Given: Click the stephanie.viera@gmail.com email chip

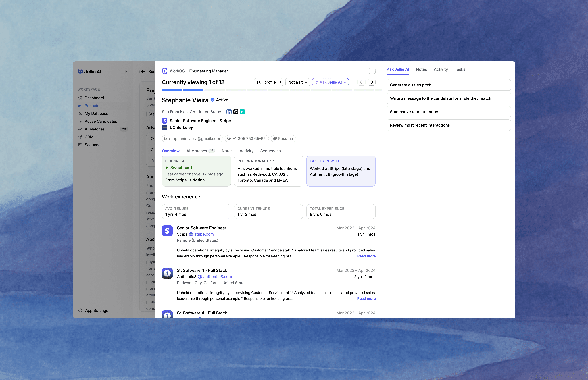Looking at the screenshot, I should point(192,139).
